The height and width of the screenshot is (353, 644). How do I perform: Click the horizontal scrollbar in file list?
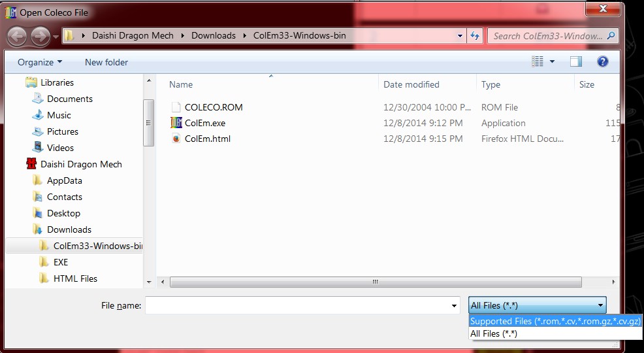tap(375, 282)
